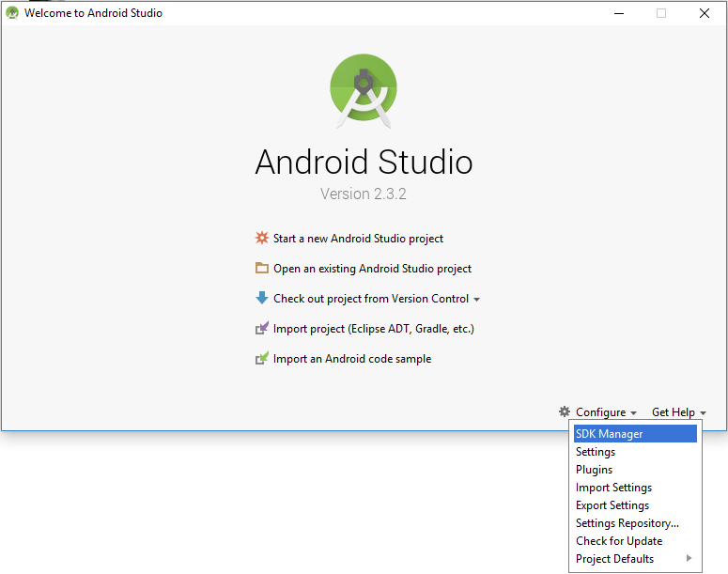Open Plugins from the Configure menu

635,470
